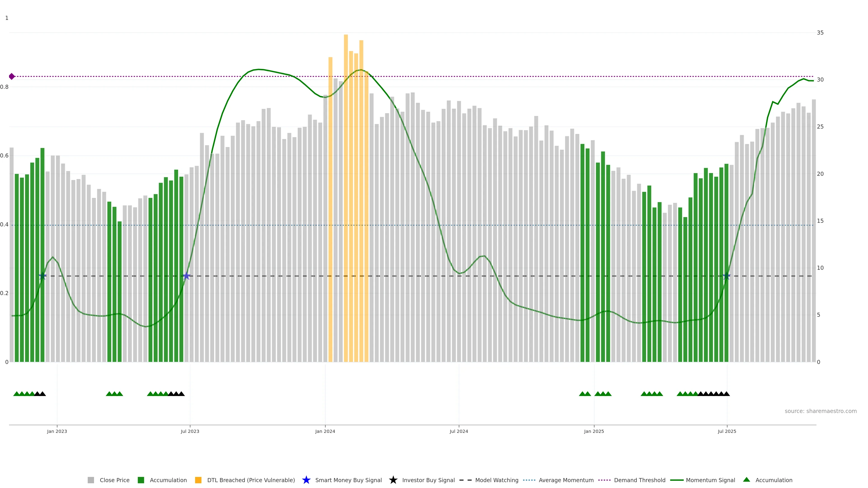The height and width of the screenshot is (488, 868).
Task: Click the Jan 2025 axis label
Action: pyautogui.click(x=594, y=431)
